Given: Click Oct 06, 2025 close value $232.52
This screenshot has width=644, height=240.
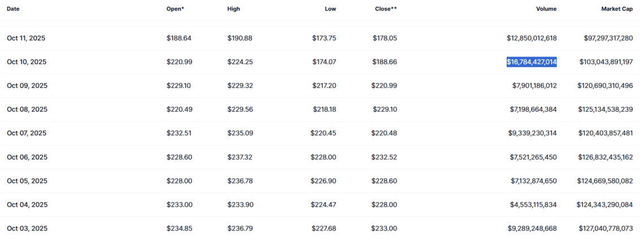Looking at the screenshot, I should point(385,157).
